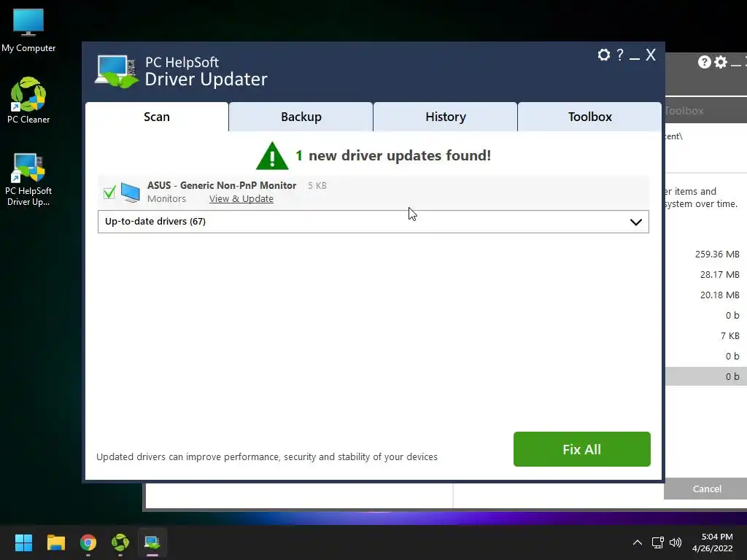Screen dimensions: 747x560
Task: Click the View & Update link
Action: tap(241, 198)
